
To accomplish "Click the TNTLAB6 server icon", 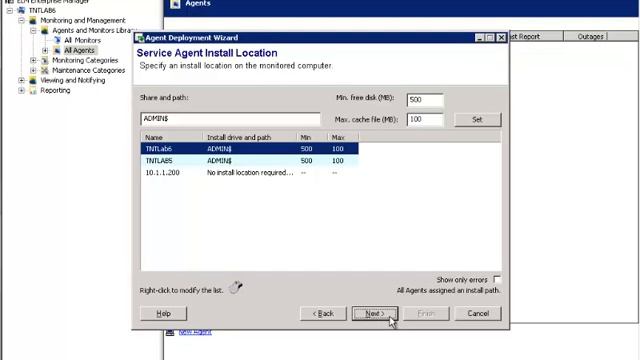I will (21, 10).
